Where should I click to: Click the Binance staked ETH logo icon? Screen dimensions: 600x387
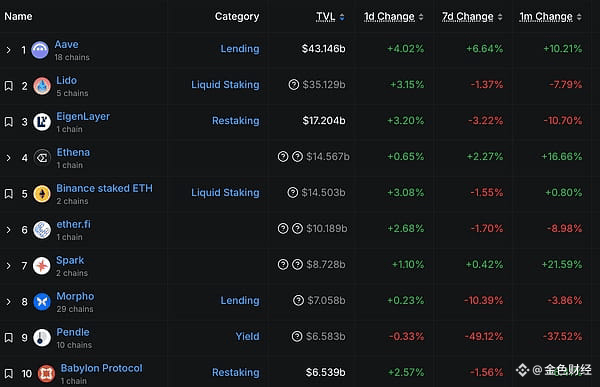click(x=42, y=194)
